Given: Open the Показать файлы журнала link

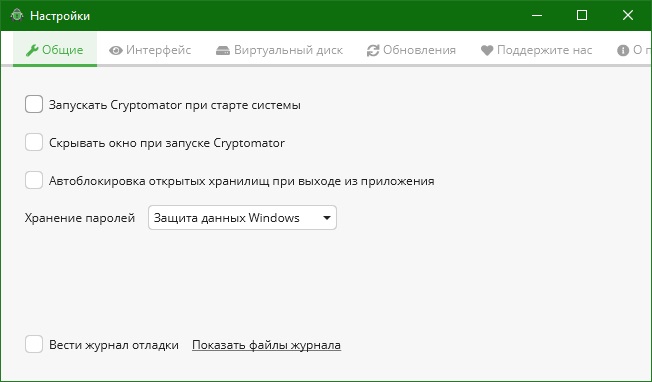Looking at the screenshot, I should pos(267,345).
